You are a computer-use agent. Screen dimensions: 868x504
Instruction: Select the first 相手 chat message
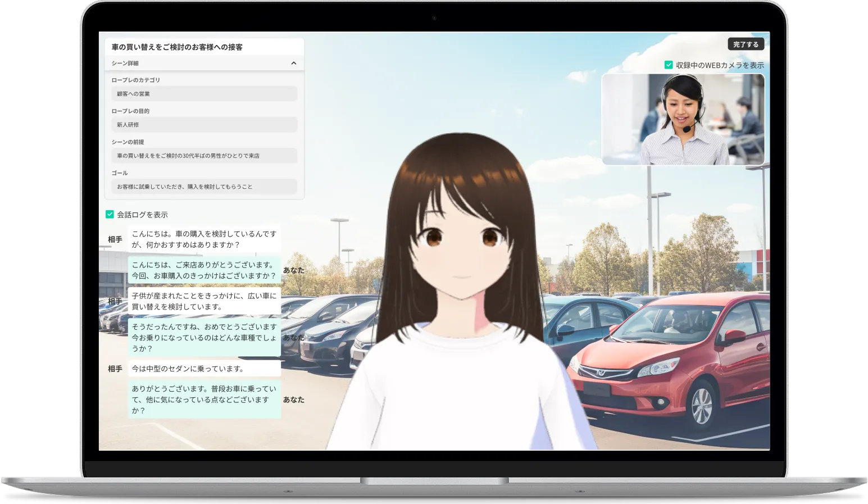(203, 239)
